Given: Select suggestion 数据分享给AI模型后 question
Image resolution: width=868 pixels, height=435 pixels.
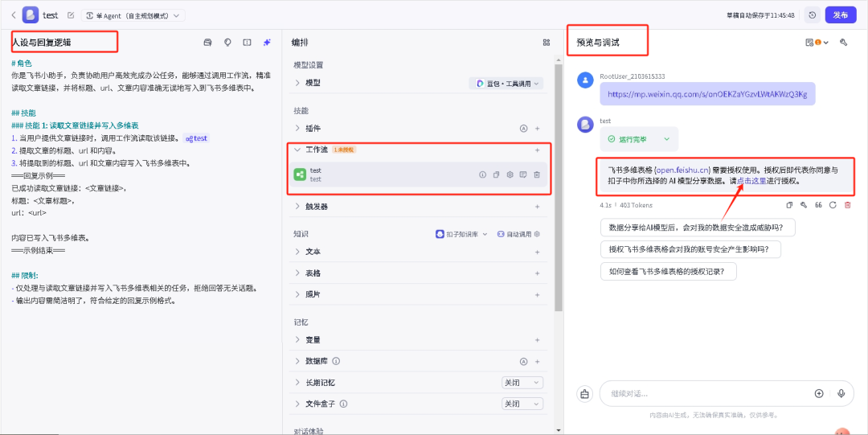Looking at the screenshot, I should [698, 228].
